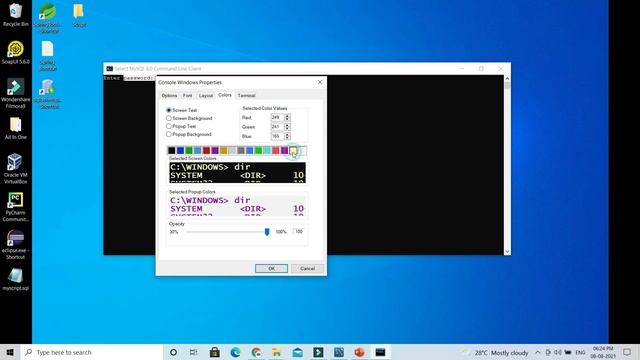The width and height of the screenshot is (640, 360).
Task: Click the MySQL window title bar icon
Action: [x=109, y=69]
